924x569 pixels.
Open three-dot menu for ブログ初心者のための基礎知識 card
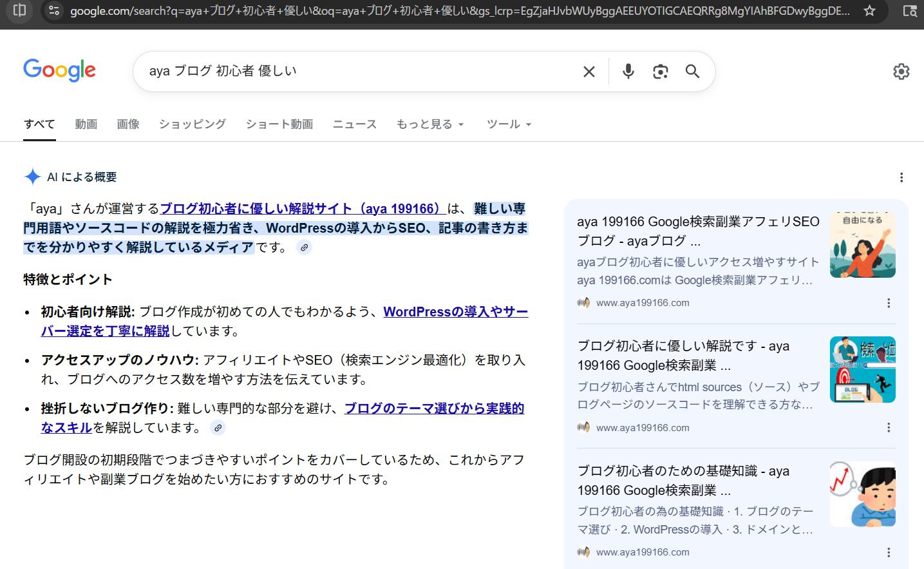(x=889, y=552)
